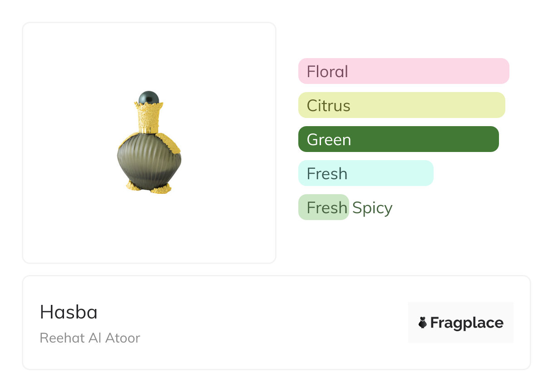Click the Citrus label text
Viewport: 553px width, 392px height.
tap(328, 106)
